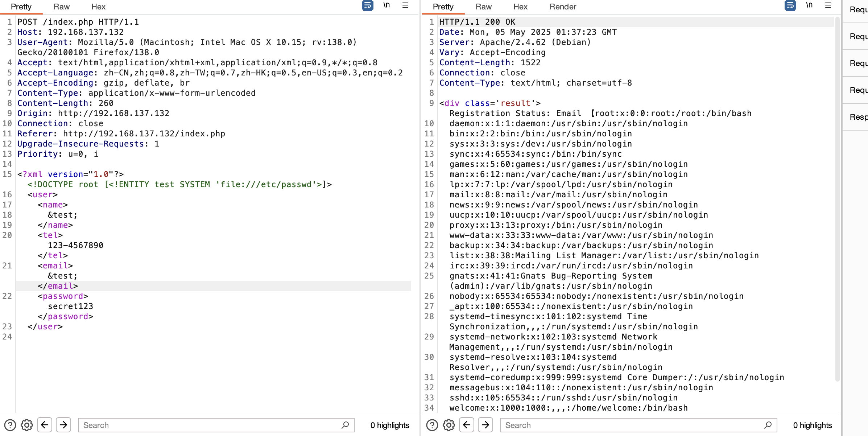Click the nobody passwd entry line
Viewport: 868px width, 436px height.
pos(596,296)
